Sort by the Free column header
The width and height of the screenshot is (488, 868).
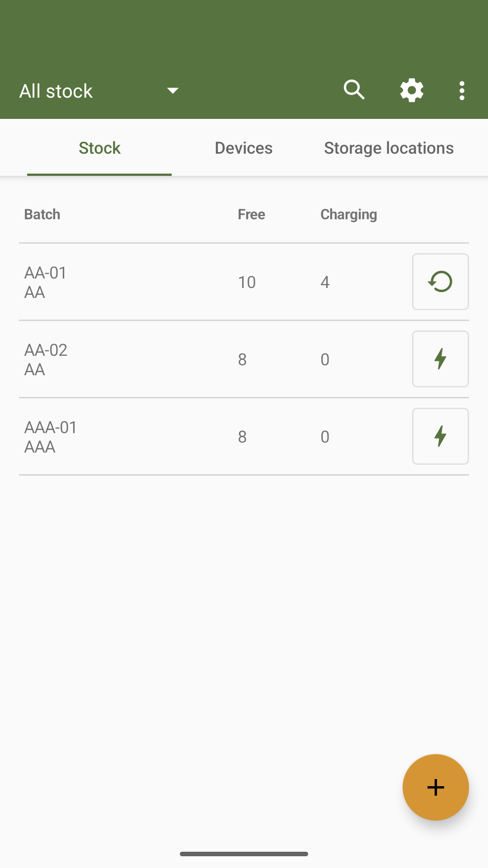(x=251, y=214)
